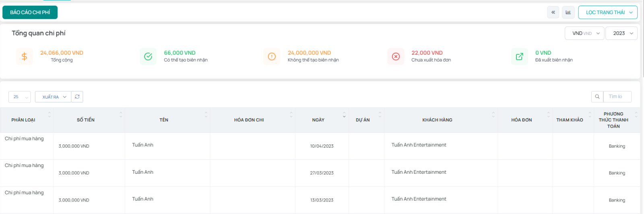This screenshot has width=644, height=214.
Task: Change the 2023 year dropdown
Action: click(621, 33)
